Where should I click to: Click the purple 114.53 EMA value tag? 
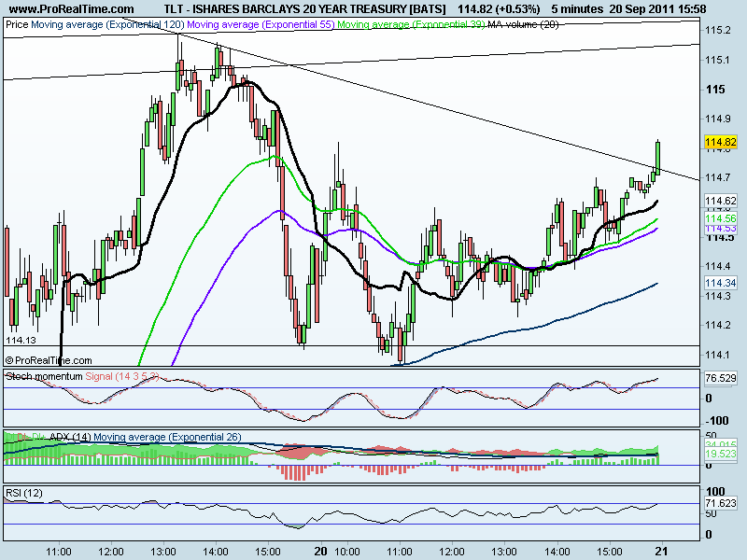(x=720, y=229)
